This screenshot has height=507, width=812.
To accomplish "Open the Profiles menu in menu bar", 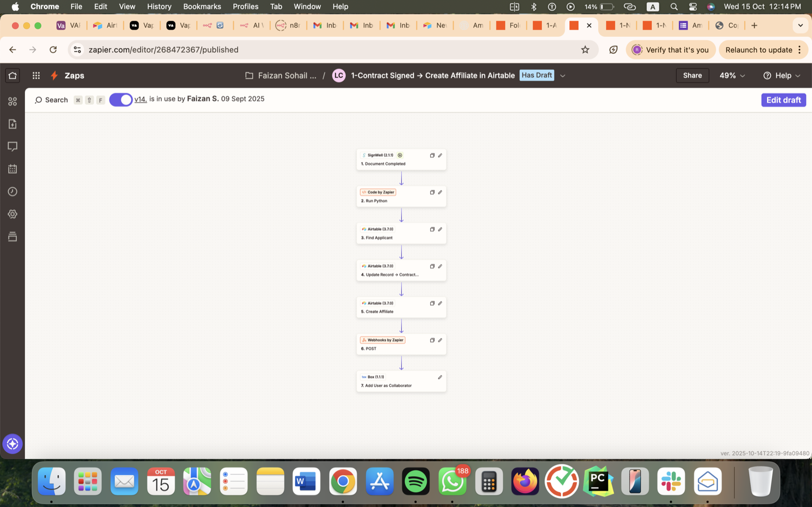I will click(245, 6).
